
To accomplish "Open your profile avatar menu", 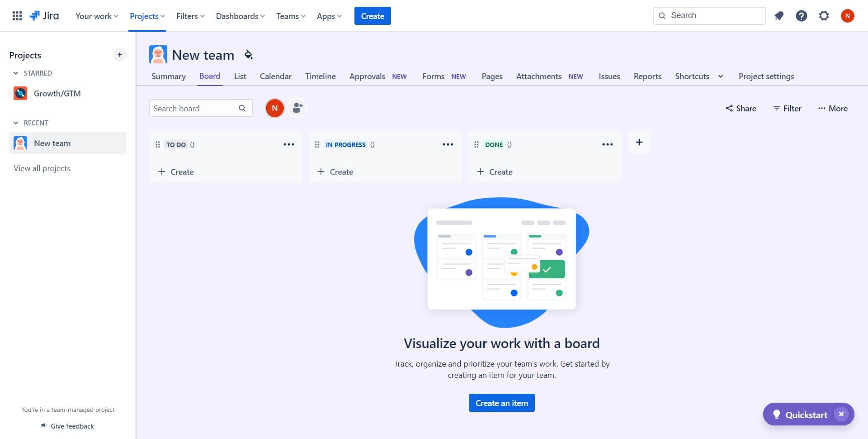I will (x=848, y=15).
